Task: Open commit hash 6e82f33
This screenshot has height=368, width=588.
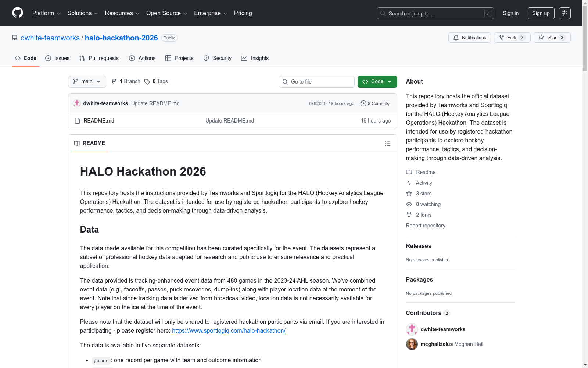Action: [x=317, y=104]
